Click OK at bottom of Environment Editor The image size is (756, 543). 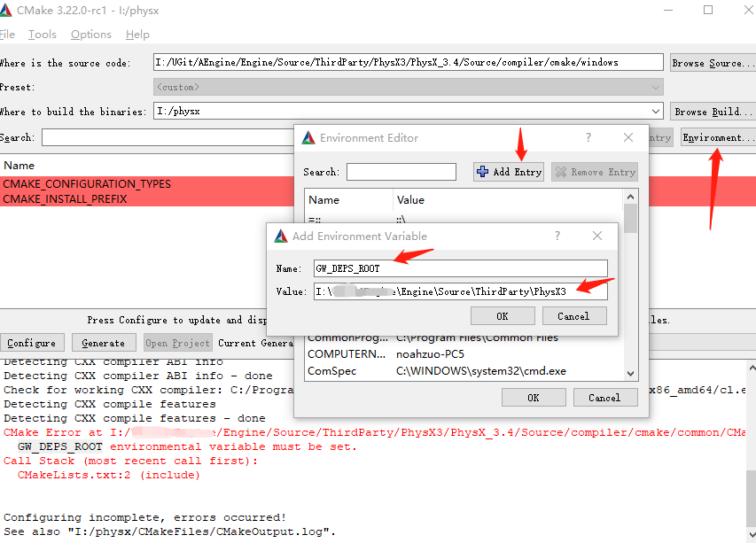[x=534, y=398]
